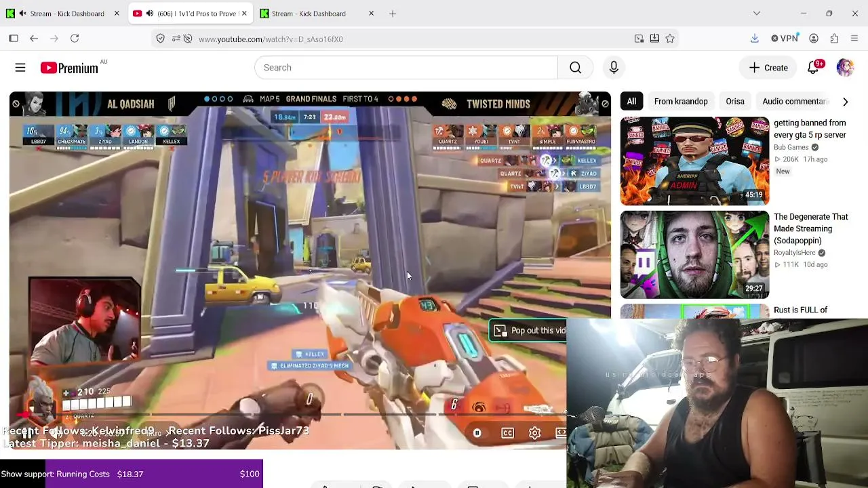The height and width of the screenshot is (488, 868).
Task: Open the Sodapoppin video thumbnail
Action: (x=694, y=255)
